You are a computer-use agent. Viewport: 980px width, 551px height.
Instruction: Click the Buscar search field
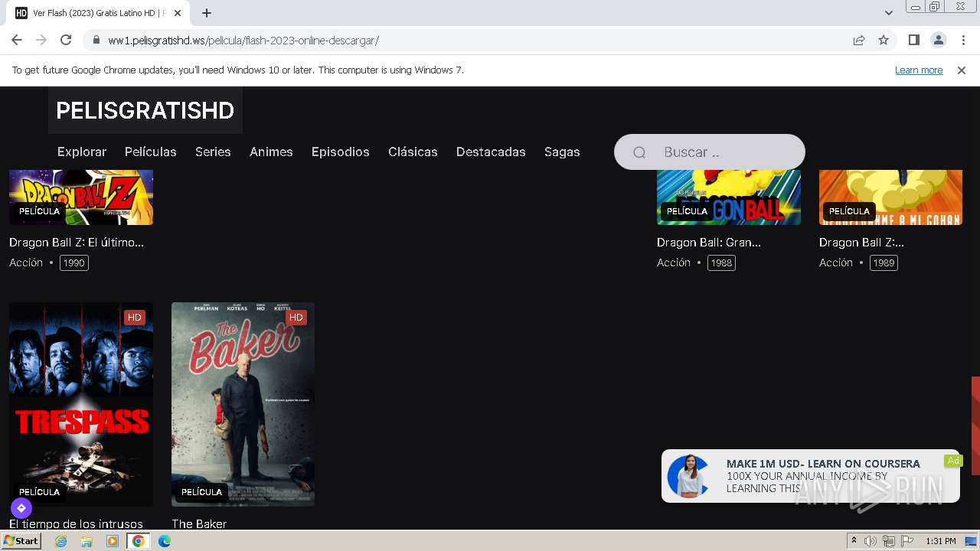(710, 152)
